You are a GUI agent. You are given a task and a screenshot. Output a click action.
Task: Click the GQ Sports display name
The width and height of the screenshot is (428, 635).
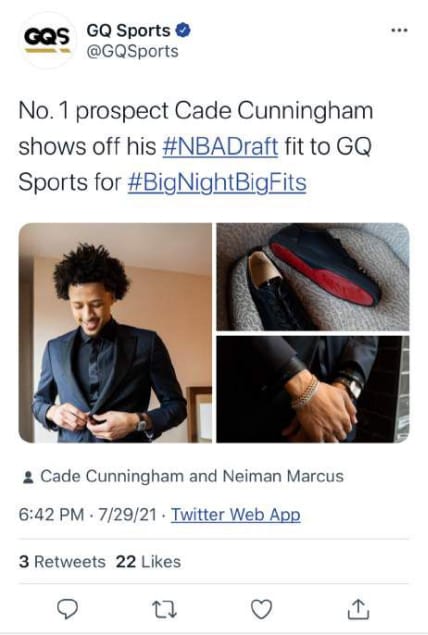pyautogui.click(x=128, y=31)
